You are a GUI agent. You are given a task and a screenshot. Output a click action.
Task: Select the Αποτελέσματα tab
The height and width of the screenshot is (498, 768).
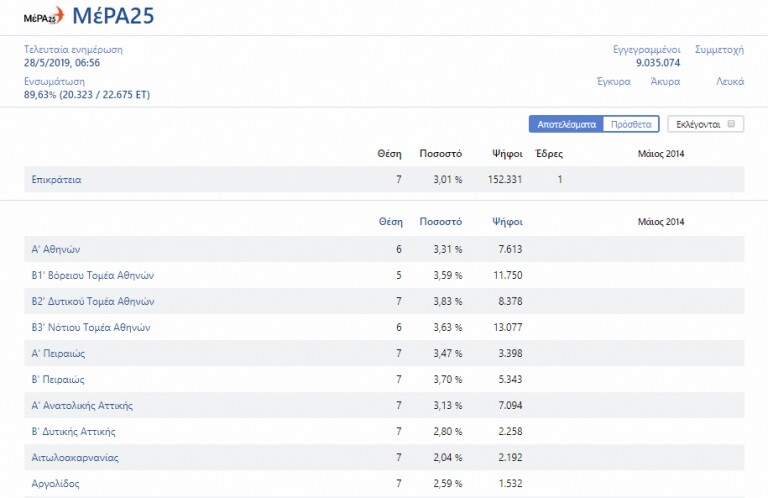[566, 124]
